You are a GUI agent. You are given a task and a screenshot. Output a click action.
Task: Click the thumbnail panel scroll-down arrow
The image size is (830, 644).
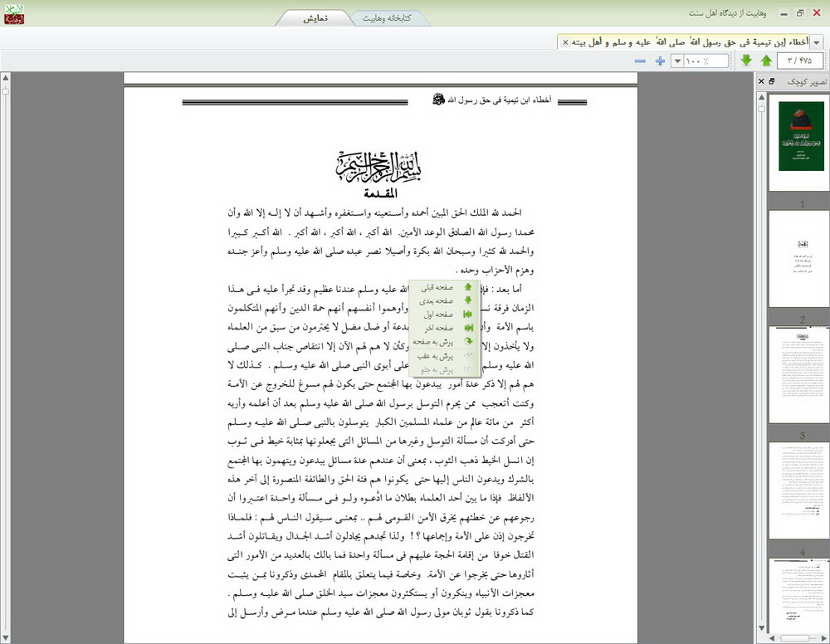coord(761,627)
